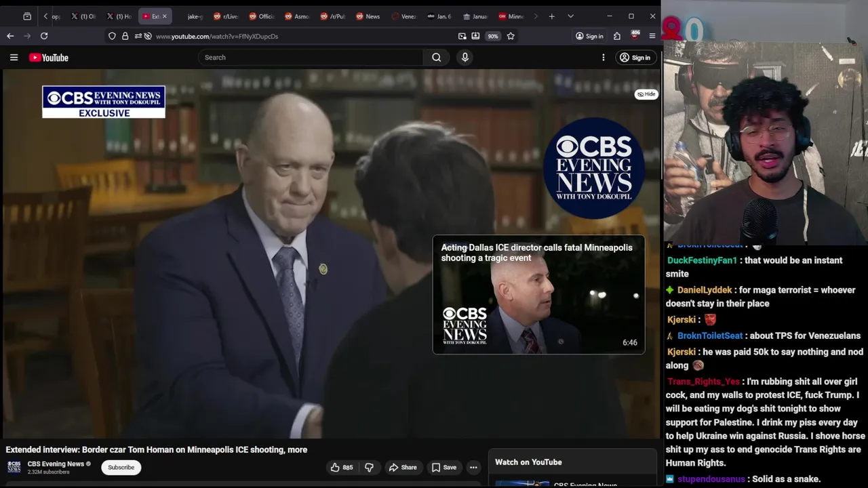Click Firefox account Sign in button
Screen dimensions: 868x488
coord(589,36)
